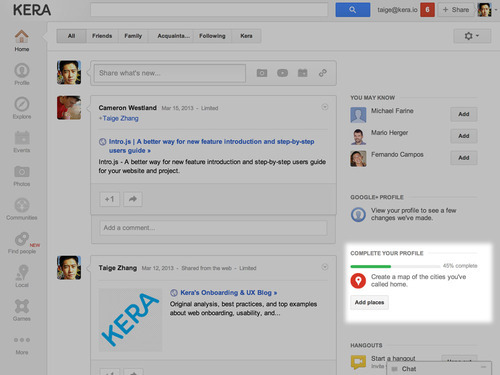Add Mario Herger to circles
This screenshot has height=375, width=500.
pyautogui.click(x=464, y=136)
